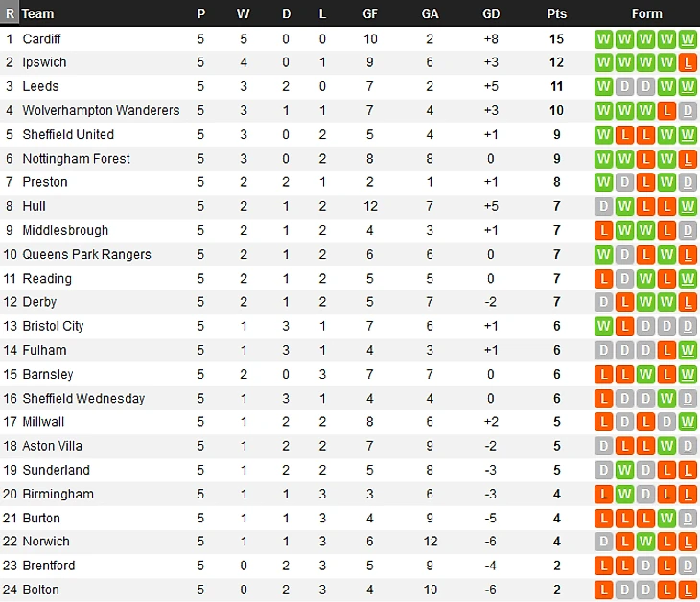700x602 pixels.
Task: Click Leeds' first grey D form badge
Action: [x=624, y=86]
